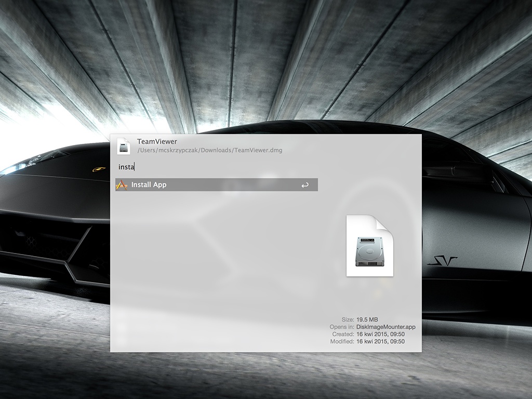Viewport: 532px width, 399px height.
Task: Click the large disk image preview icon
Action: [x=369, y=245]
